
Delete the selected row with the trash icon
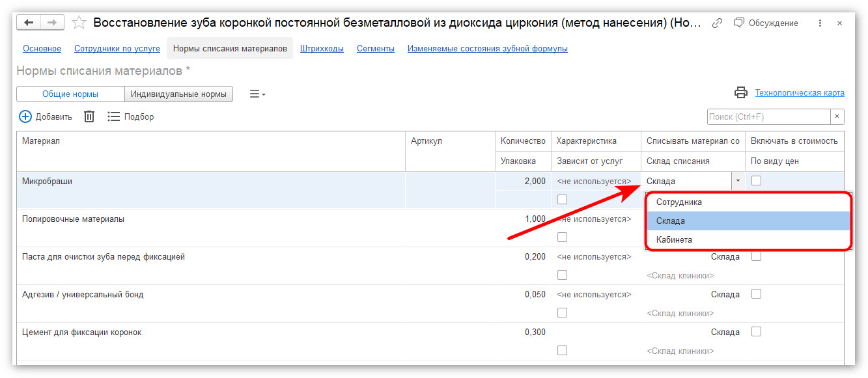coord(89,116)
